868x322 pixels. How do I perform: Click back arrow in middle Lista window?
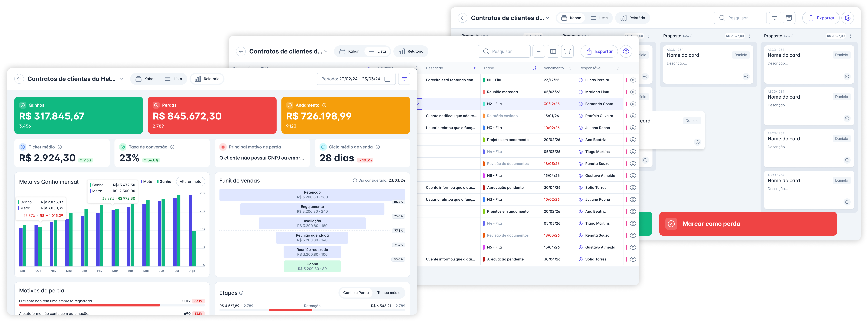(x=241, y=51)
